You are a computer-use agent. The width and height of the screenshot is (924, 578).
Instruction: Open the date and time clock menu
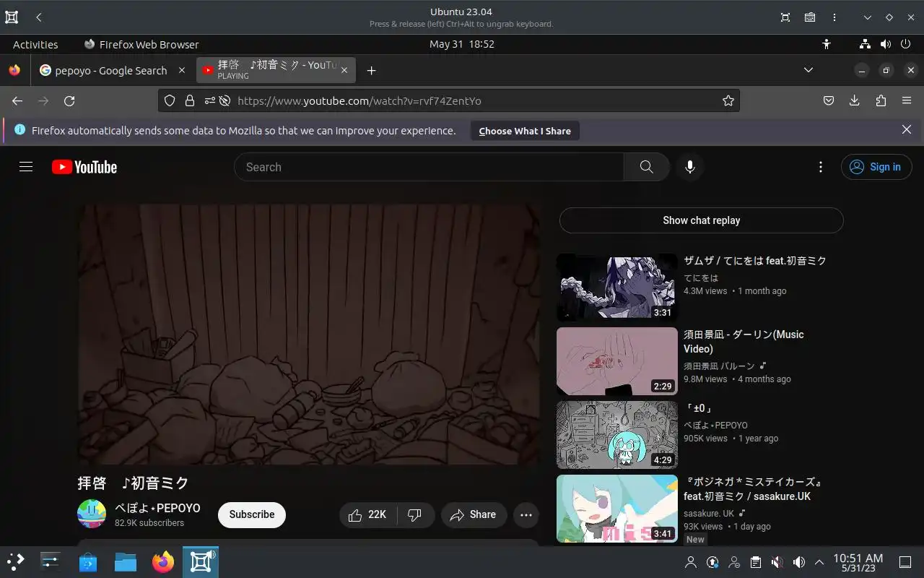click(858, 562)
